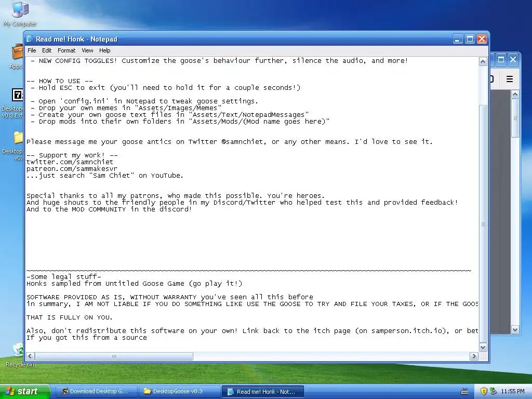The height and width of the screenshot is (399, 532).
Task: Close the background browser window
Action: pyautogui.click(x=513, y=60)
